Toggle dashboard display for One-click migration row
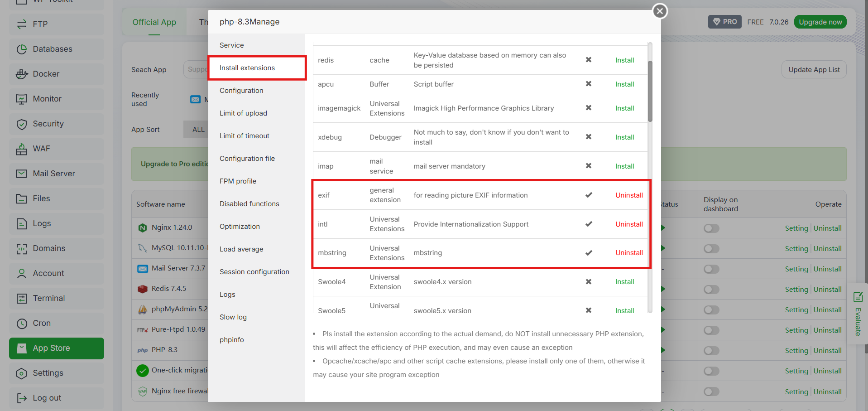The image size is (868, 411). (711, 371)
